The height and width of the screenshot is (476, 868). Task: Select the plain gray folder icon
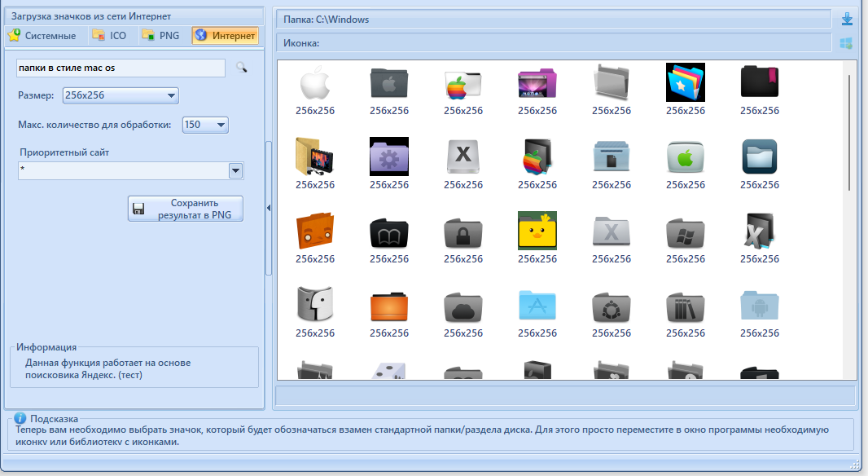pyautogui.click(x=612, y=82)
